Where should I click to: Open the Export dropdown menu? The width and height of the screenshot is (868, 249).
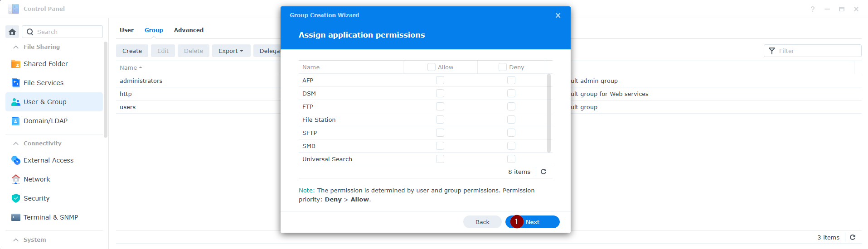(x=231, y=51)
